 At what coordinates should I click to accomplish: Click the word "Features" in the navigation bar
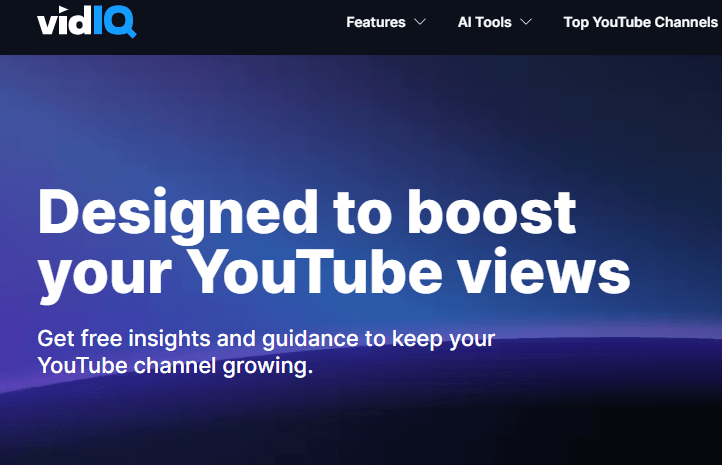pos(376,22)
